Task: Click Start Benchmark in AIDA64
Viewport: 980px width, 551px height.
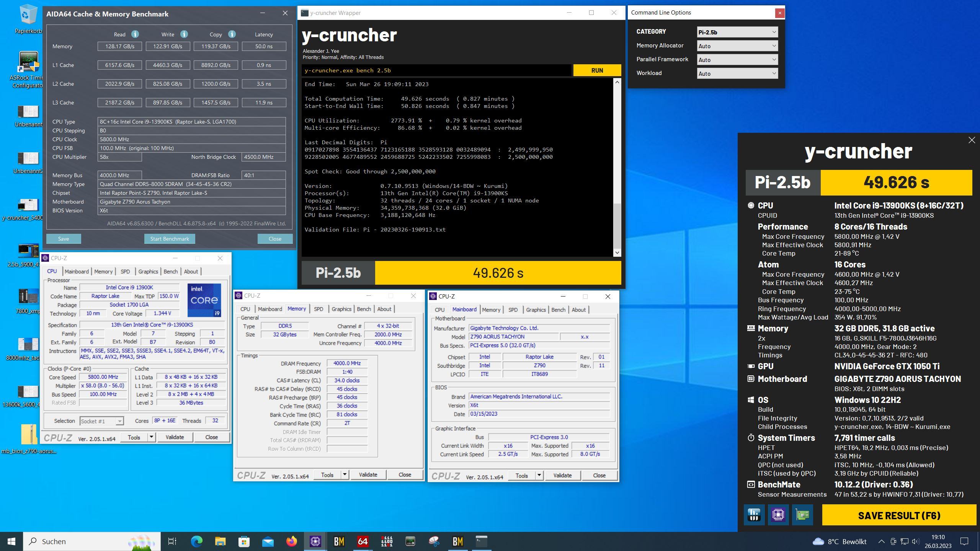Action: 170,239
